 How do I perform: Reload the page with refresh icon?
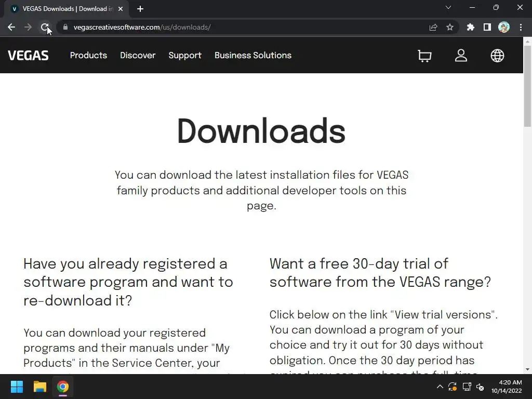coord(45,27)
